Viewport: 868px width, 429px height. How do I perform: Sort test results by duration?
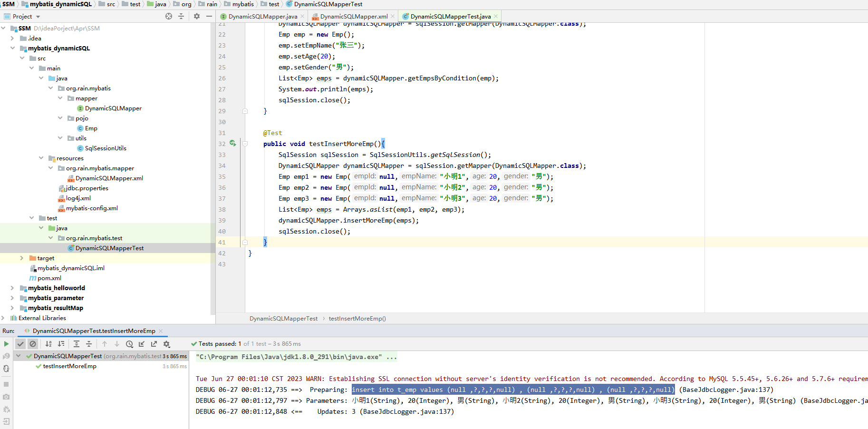61,344
